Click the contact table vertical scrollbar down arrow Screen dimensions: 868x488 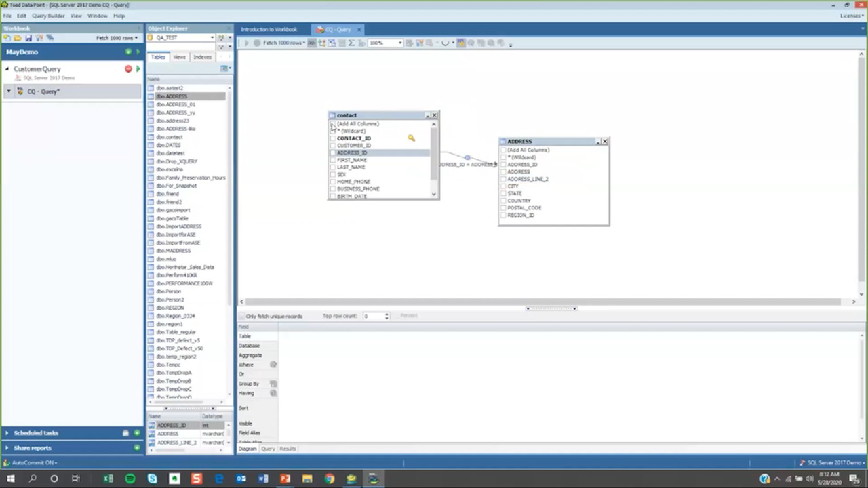tap(434, 195)
